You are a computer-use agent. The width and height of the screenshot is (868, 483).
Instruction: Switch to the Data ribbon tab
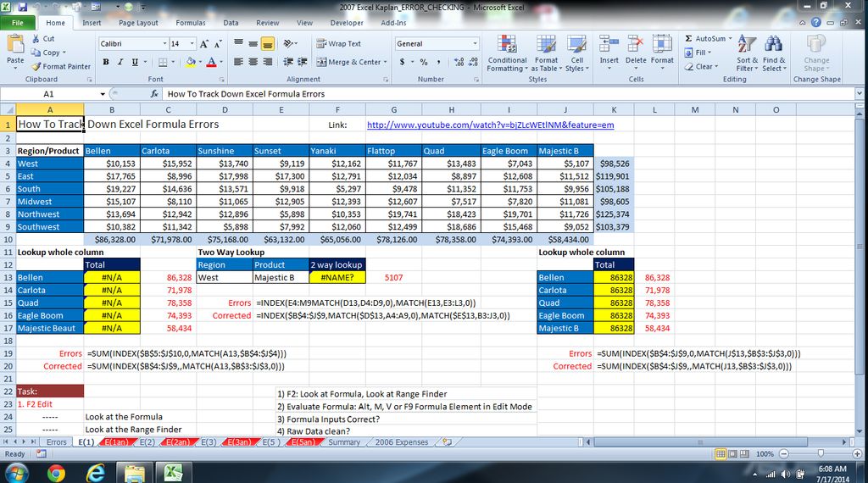[x=231, y=23]
